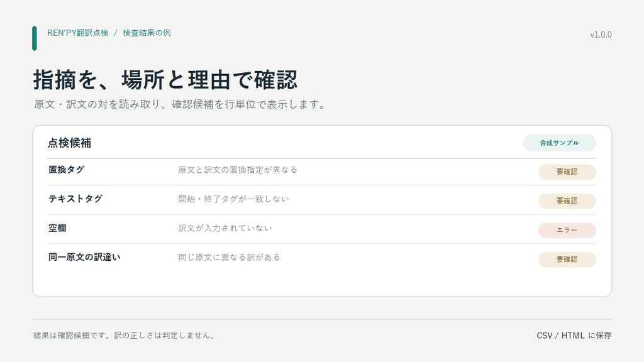644x362 pixels.
Task: Click CSV / HTML に保存 link
Action: (574, 336)
